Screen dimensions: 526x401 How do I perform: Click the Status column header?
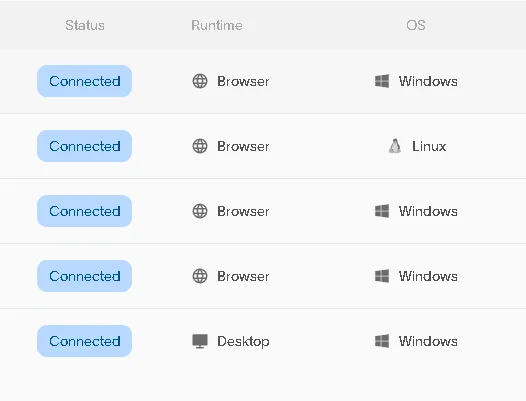pos(85,25)
